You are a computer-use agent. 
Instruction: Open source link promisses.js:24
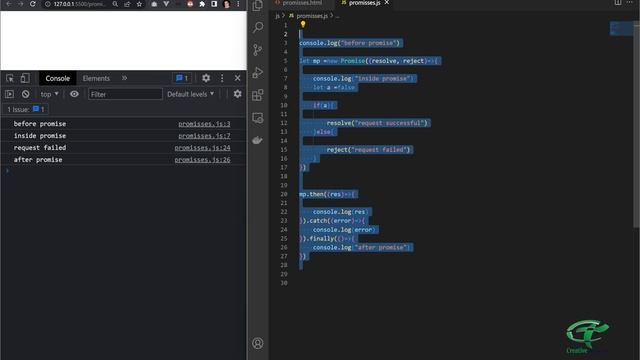202,148
